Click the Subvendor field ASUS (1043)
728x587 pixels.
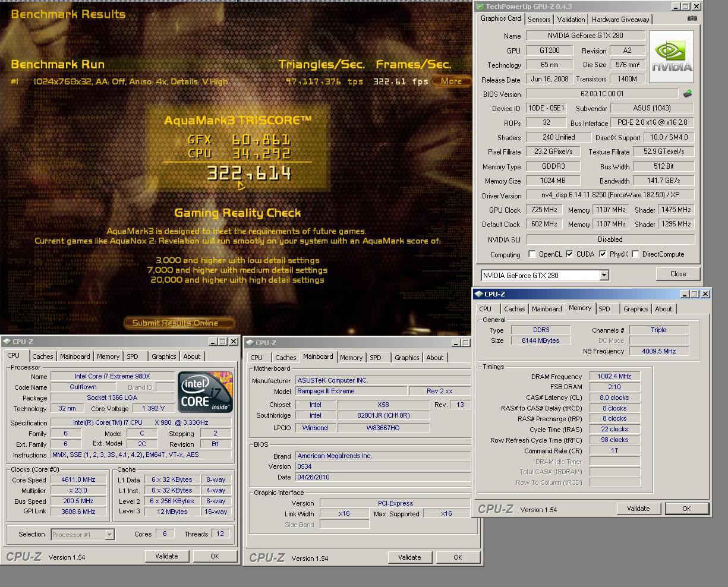tap(652, 108)
